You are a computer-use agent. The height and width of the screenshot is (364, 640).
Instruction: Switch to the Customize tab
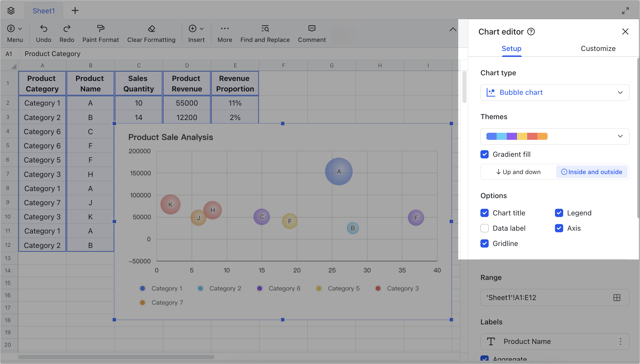pos(598,48)
